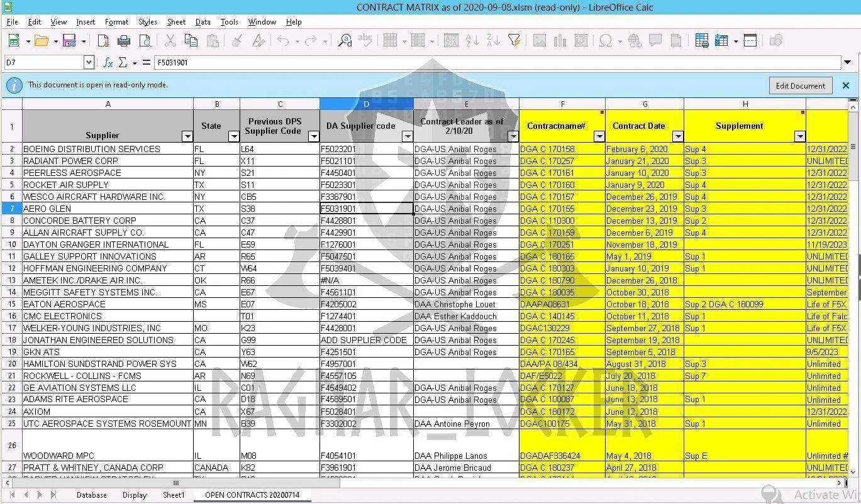Click the horizontal scrollbar thumb
This screenshot has width=861, height=504.
176,483
